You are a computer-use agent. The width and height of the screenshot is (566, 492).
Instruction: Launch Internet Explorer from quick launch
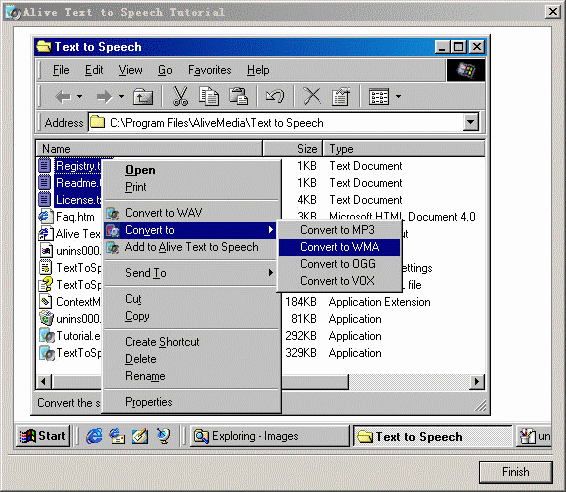tap(94, 436)
